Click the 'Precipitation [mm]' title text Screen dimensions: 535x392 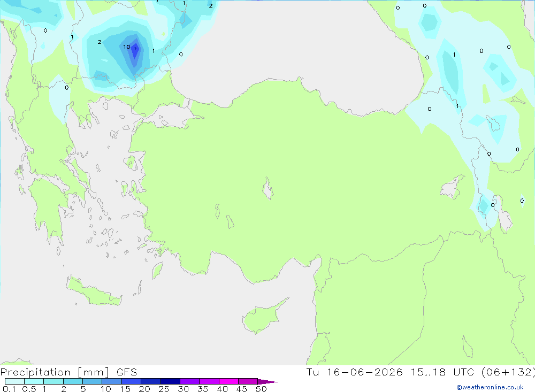coord(55,372)
